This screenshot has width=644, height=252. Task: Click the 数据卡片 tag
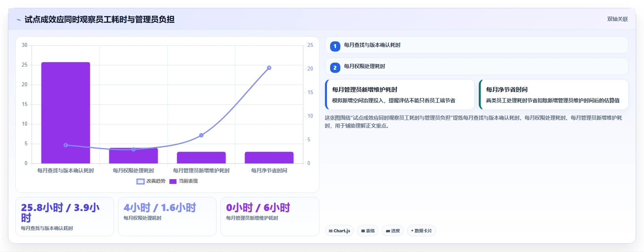coord(421,231)
